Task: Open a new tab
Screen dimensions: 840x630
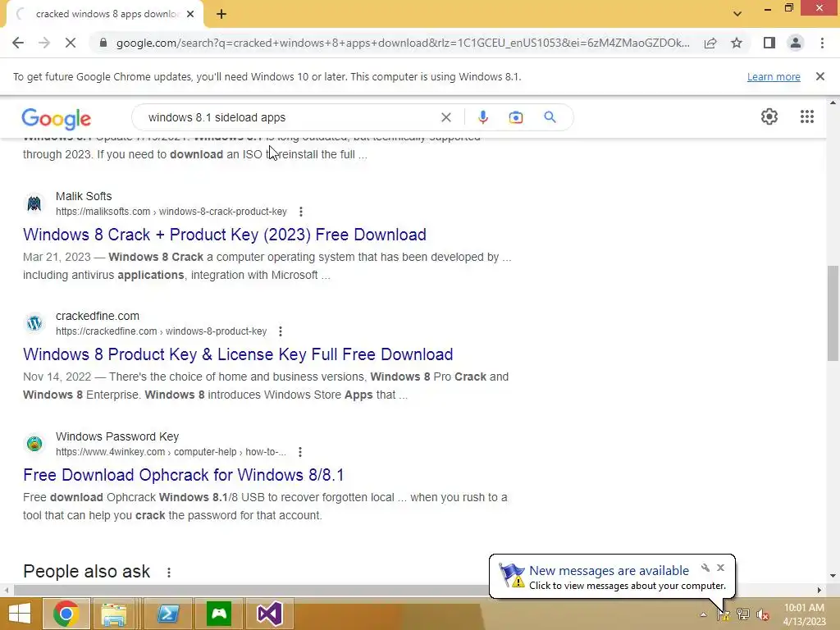Action: [x=221, y=14]
